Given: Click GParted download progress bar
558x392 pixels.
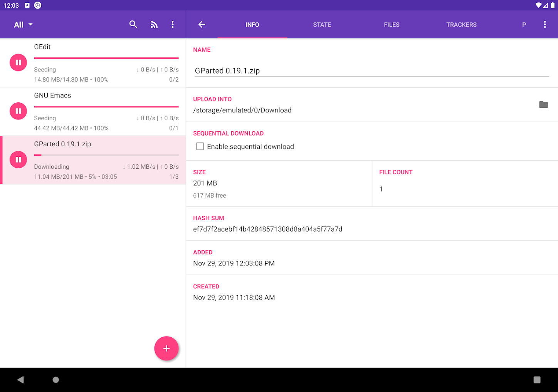Looking at the screenshot, I should tap(106, 155).
